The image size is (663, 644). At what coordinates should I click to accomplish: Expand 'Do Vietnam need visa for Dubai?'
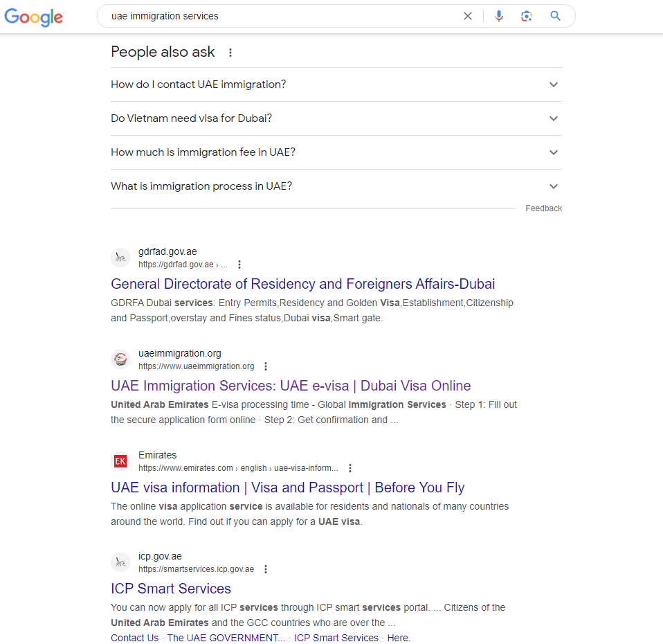click(553, 118)
